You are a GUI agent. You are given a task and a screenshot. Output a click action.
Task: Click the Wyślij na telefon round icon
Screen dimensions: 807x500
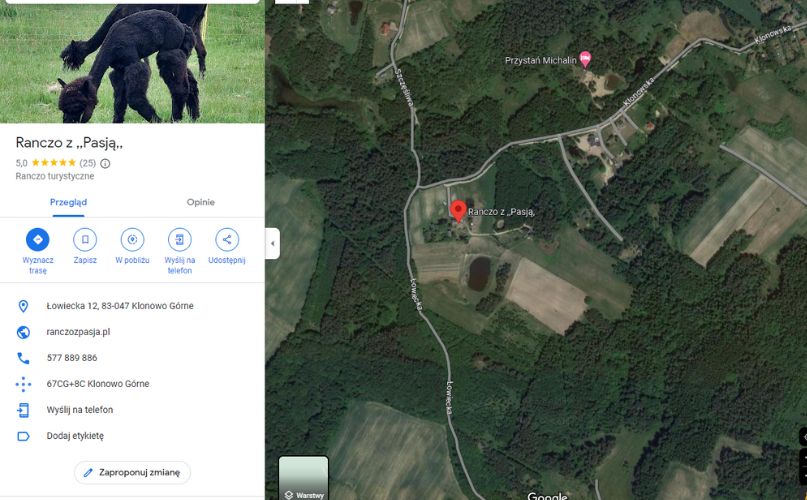pos(180,239)
